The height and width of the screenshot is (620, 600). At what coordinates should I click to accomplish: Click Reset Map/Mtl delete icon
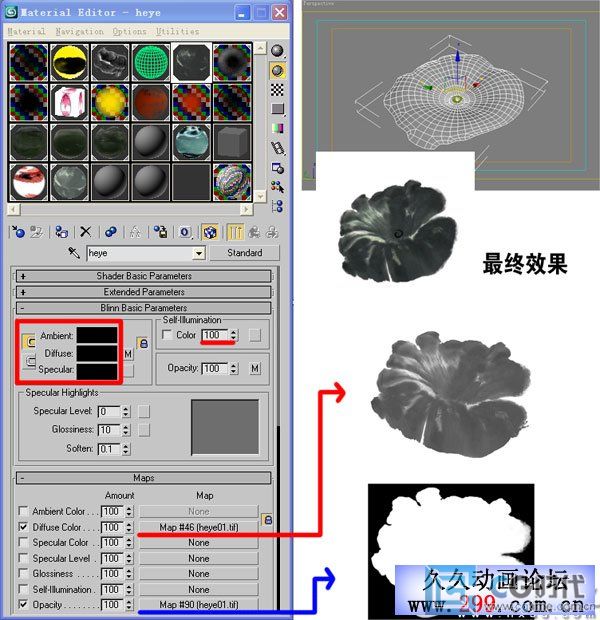pos(86,231)
